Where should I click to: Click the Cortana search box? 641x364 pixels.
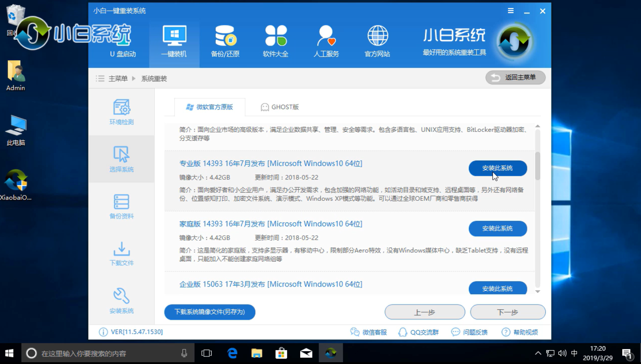[x=108, y=353]
